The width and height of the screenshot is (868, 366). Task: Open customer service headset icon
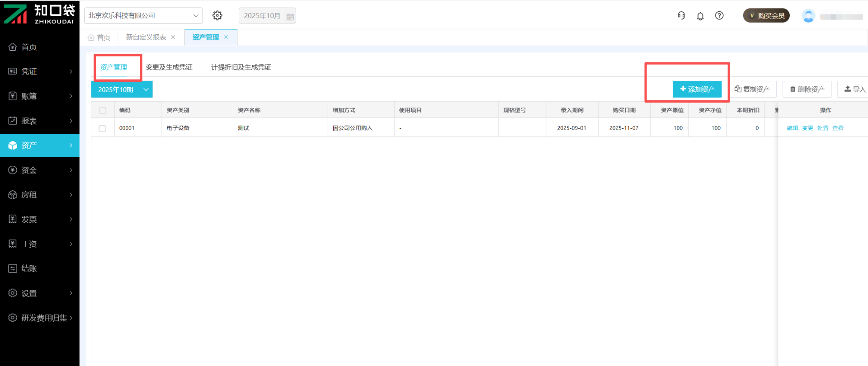681,15
